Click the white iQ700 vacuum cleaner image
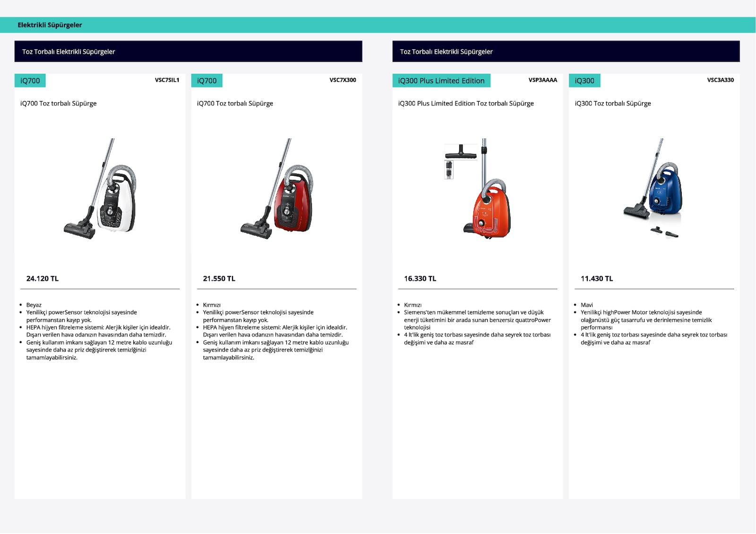This screenshot has height=534, width=756. 100,189
